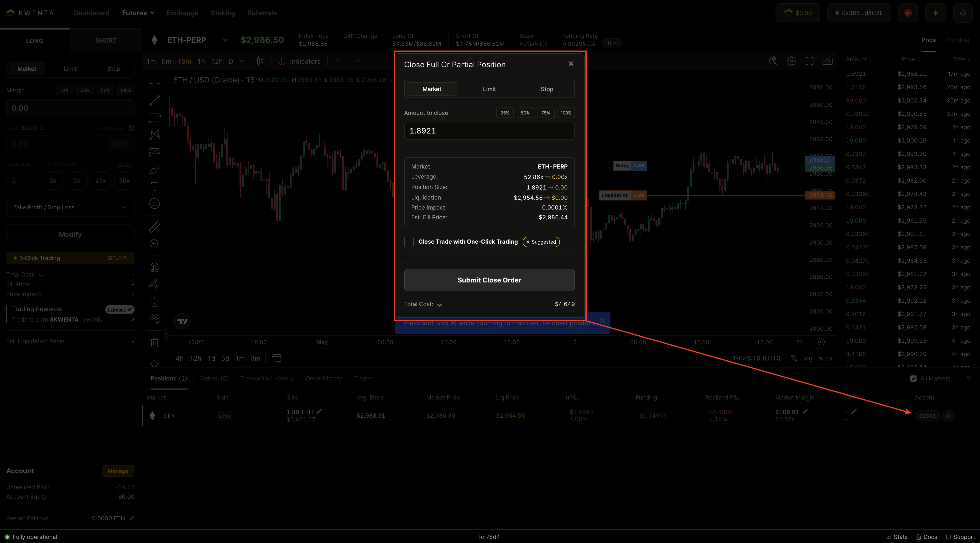Select the chart screenshot camera icon

827,61
